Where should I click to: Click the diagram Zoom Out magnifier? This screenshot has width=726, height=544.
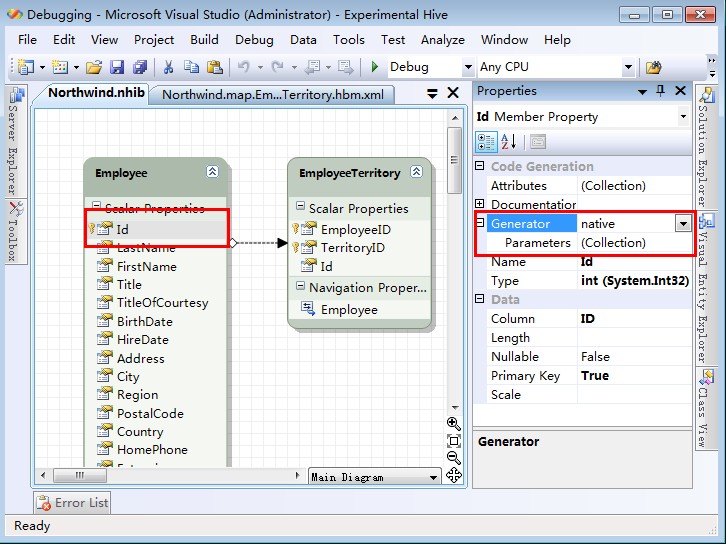click(453, 458)
